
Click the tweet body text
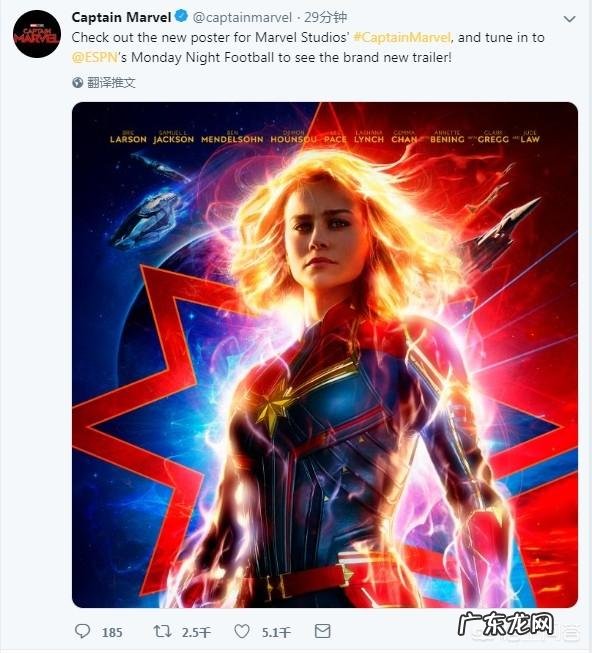308,47
